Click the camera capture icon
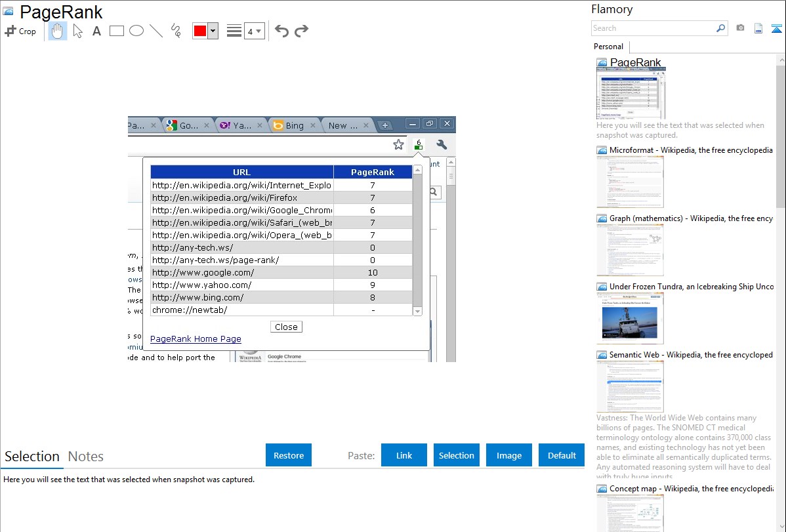The height and width of the screenshot is (532, 786). click(x=740, y=28)
